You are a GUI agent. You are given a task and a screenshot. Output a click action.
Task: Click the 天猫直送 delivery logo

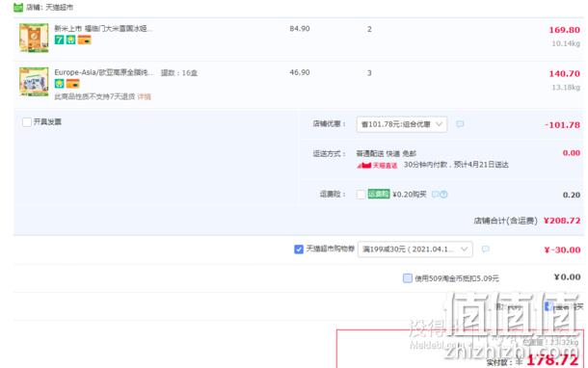(x=377, y=166)
